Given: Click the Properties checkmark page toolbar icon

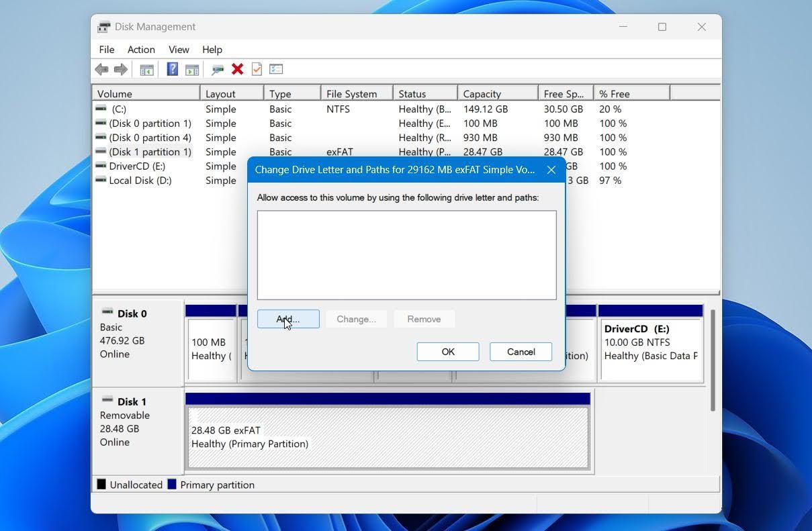Looking at the screenshot, I should [257, 69].
